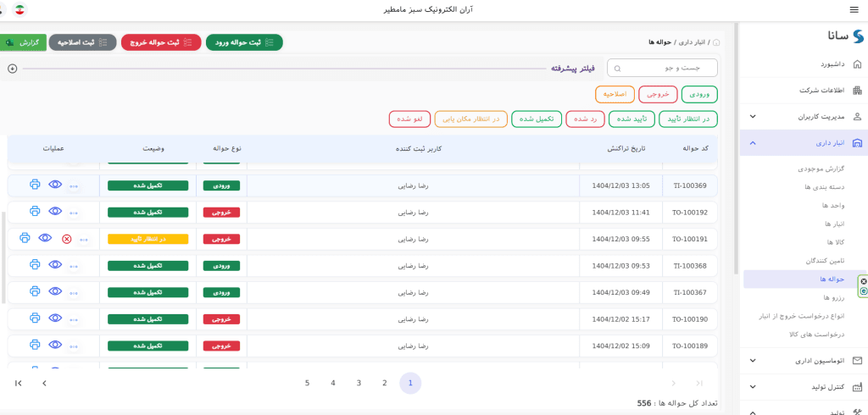Jump to last page
Image resolution: width=868 pixels, height=415 pixels.
pos(19,383)
